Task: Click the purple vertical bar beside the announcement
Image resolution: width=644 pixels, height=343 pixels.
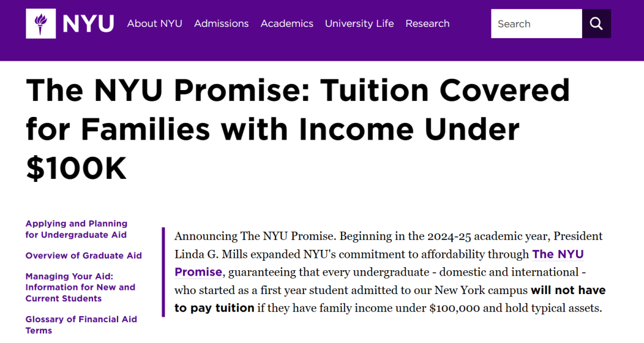Action: 163,272
